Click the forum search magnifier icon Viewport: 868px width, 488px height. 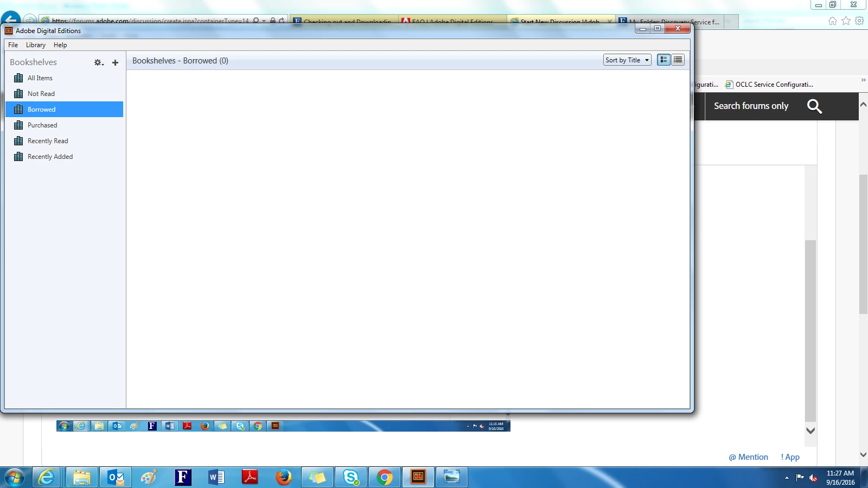[814, 106]
